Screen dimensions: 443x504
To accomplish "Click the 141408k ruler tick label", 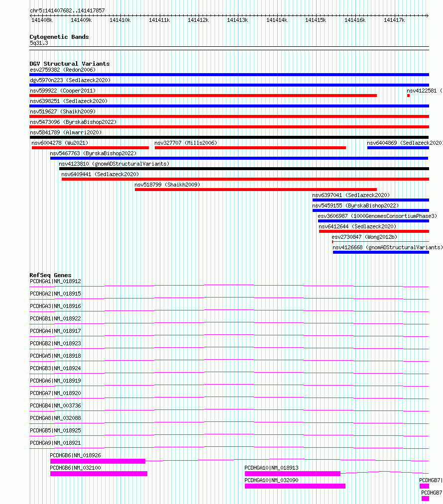I will tap(42, 20).
